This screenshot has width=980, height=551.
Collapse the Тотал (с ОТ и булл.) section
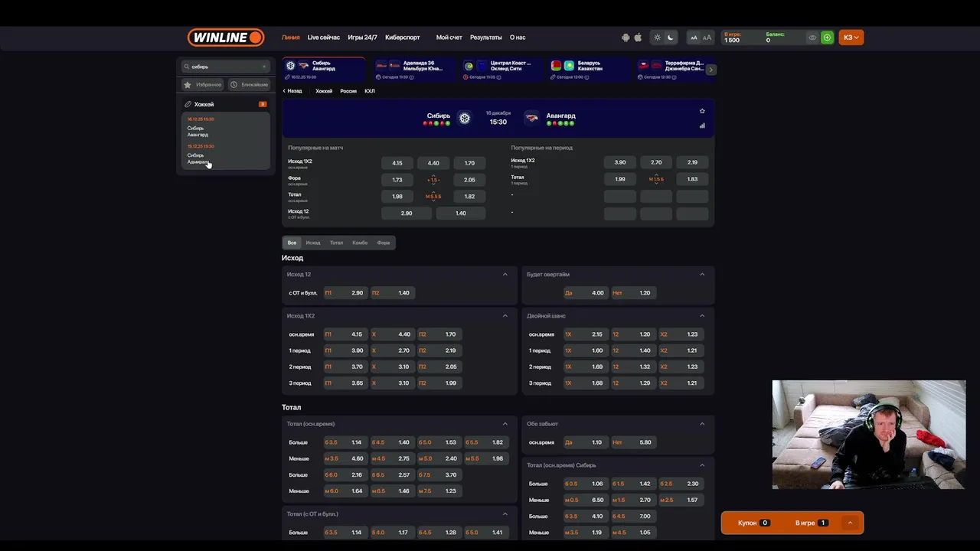click(x=505, y=514)
